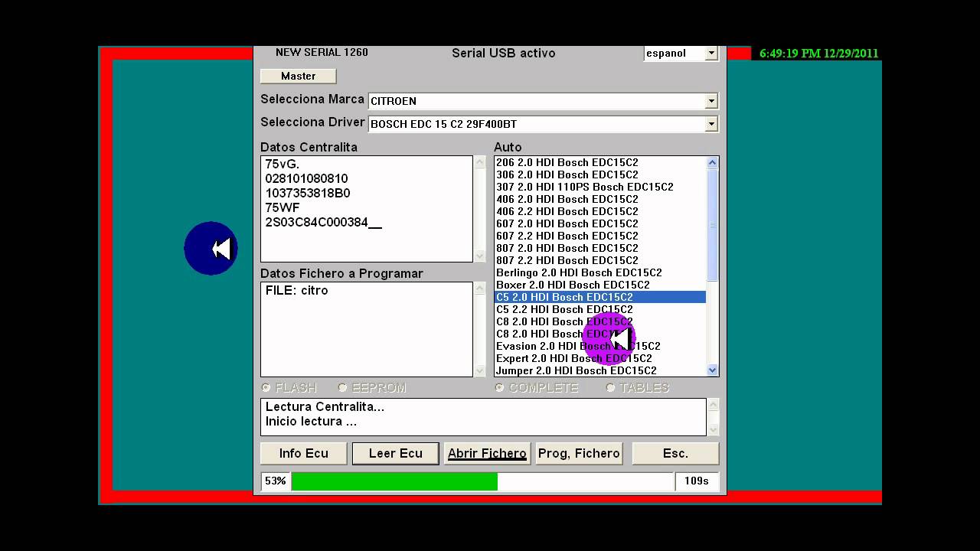The image size is (980, 551).
Task: Click the Auto list scrollbar down arrow
Action: (x=713, y=370)
